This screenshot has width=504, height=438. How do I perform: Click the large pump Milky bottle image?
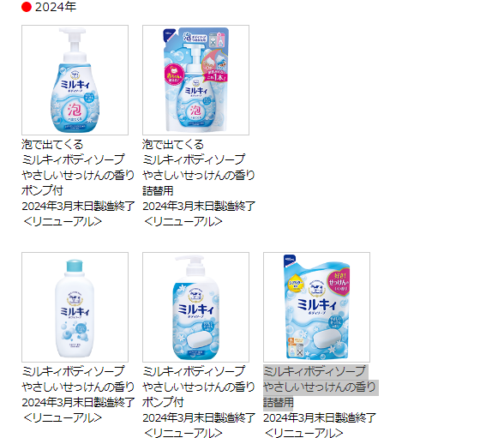click(195, 307)
